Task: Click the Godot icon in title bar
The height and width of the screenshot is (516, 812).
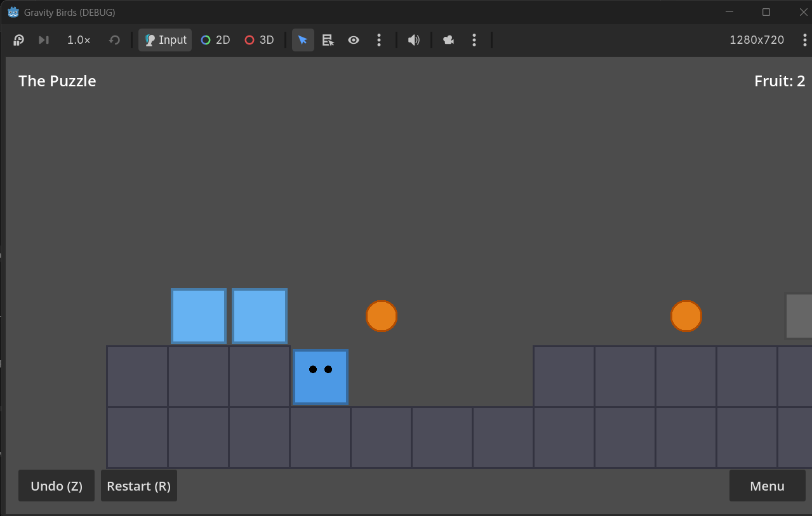Action: (x=13, y=12)
